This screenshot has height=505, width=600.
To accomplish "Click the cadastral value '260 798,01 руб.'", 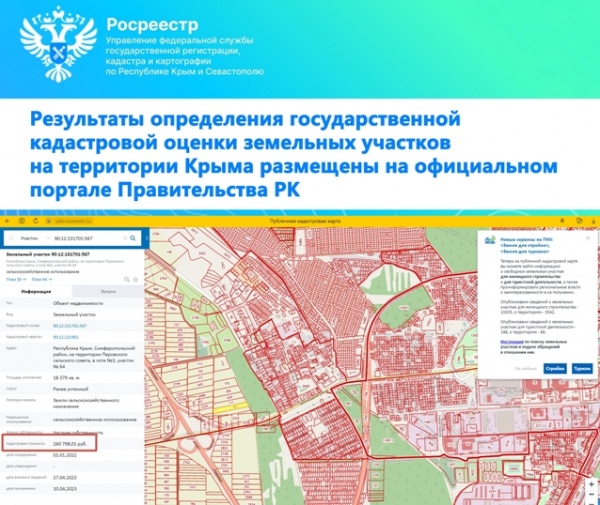I will [70, 444].
